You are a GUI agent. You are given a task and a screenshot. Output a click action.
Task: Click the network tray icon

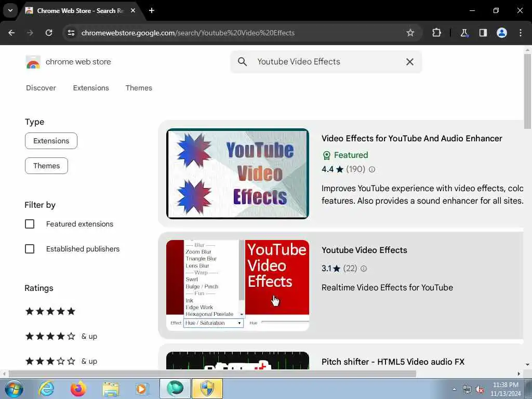(x=467, y=389)
